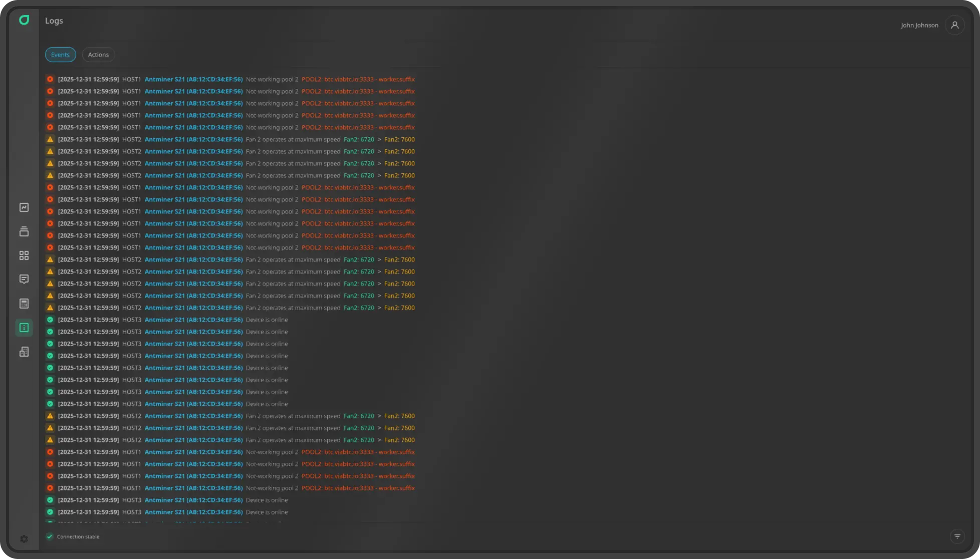Click the first green Device is online icon
The height and width of the screenshot is (559, 980).
50,320
